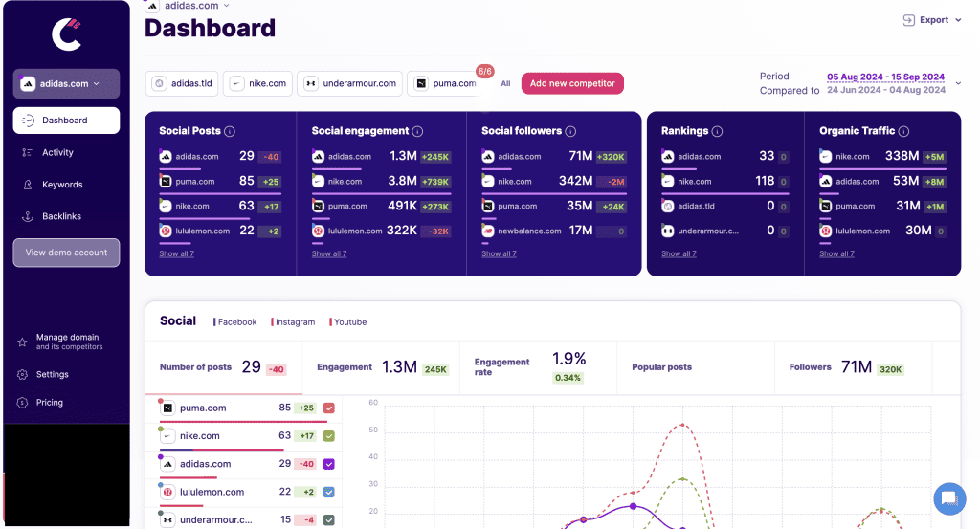
Task: Uncheck the puma.com chart checkbox
Action: point(329,408)
